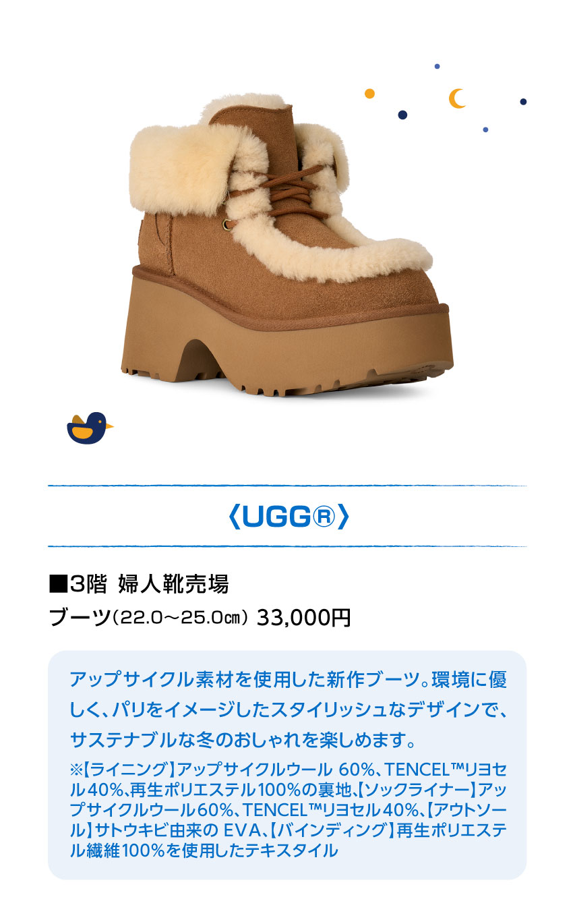Click the orange dot beside the moon

(369, 94)
